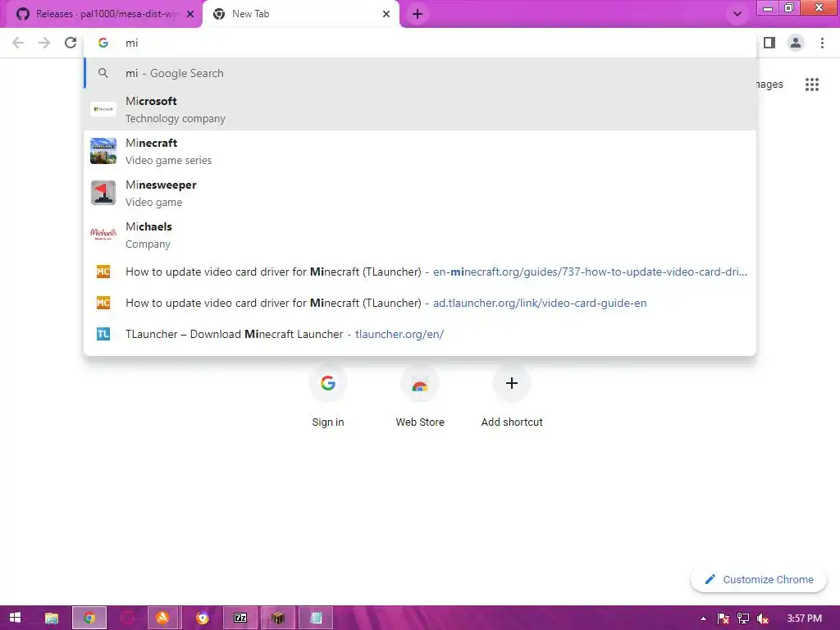Open the tab search dropdown arrow
The height and width of the screenshot is (630, 840).
[737, 14]
